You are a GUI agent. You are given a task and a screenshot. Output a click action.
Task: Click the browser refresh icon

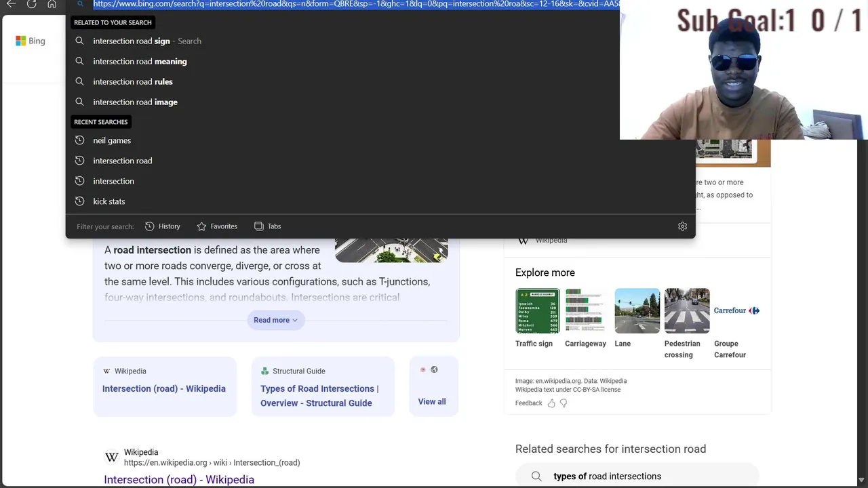coord(31,4)
